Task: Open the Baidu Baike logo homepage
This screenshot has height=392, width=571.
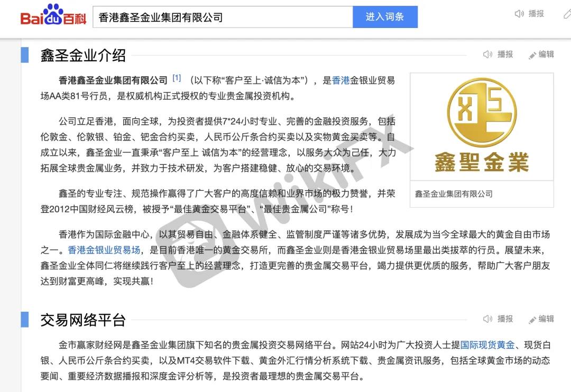Action: tap(53, 15)
